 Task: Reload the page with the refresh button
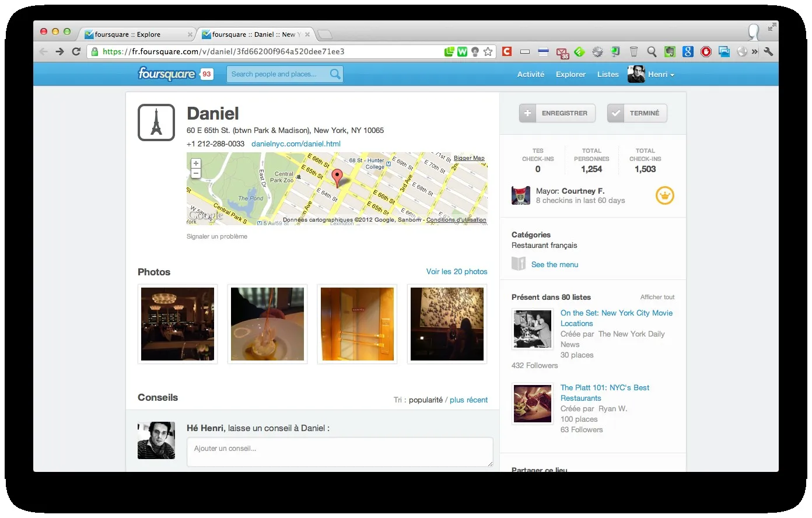76,51
